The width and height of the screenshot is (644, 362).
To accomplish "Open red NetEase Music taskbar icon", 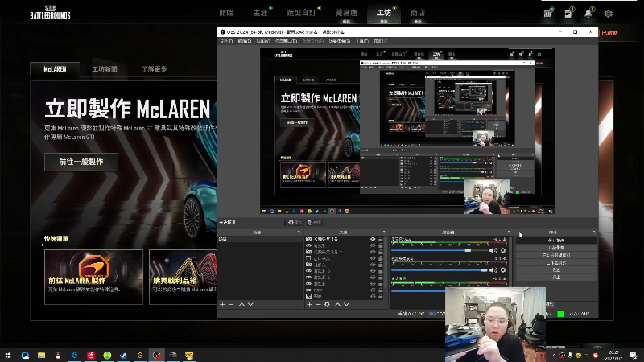I will click(x=91, y=355).
